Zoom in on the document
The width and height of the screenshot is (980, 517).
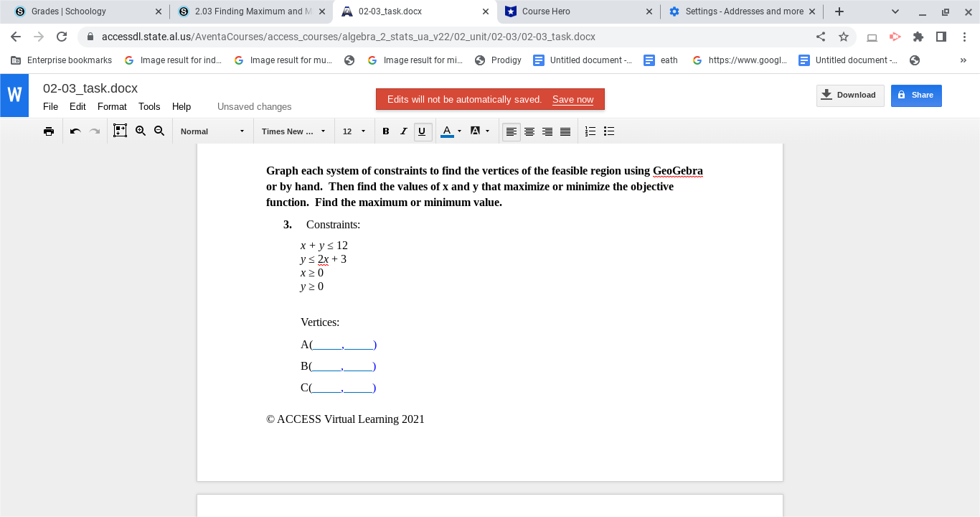tap(141, 131)
